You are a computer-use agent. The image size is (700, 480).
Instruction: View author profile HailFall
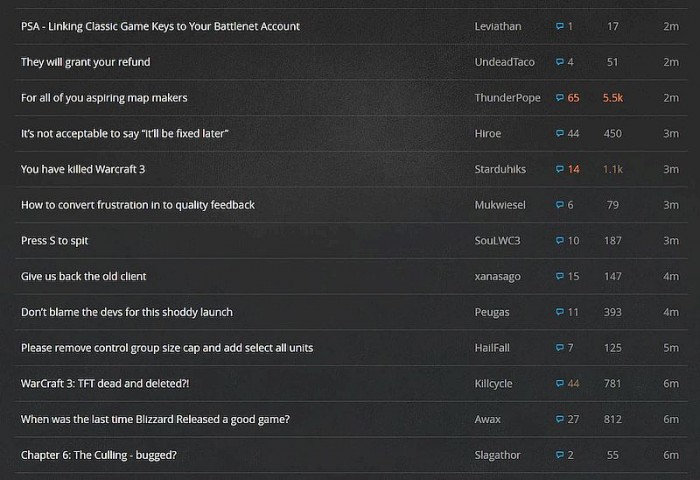(x=493, y=347)
